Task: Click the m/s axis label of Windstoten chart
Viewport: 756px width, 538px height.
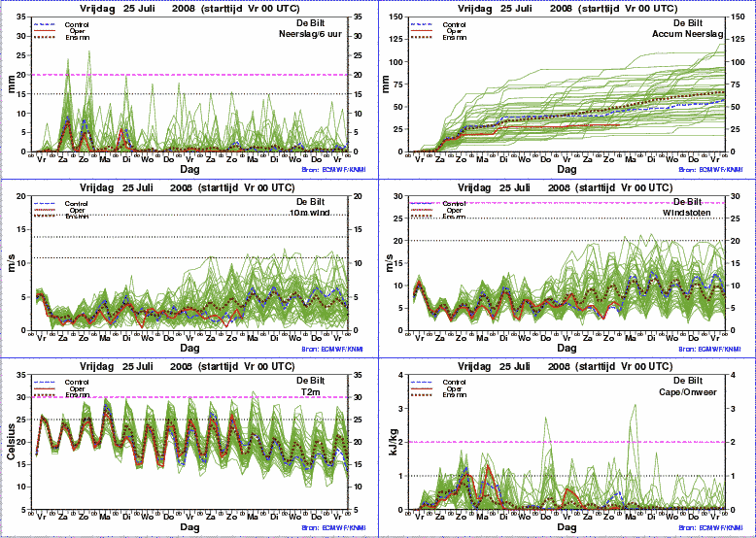Action: click(389, 263)
